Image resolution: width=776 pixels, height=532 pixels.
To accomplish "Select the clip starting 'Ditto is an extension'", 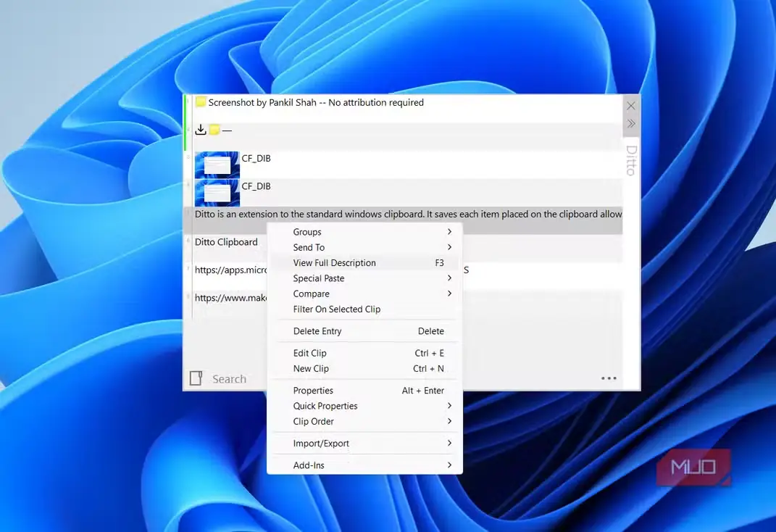I will pyautogui.click(x=404, y=220).
